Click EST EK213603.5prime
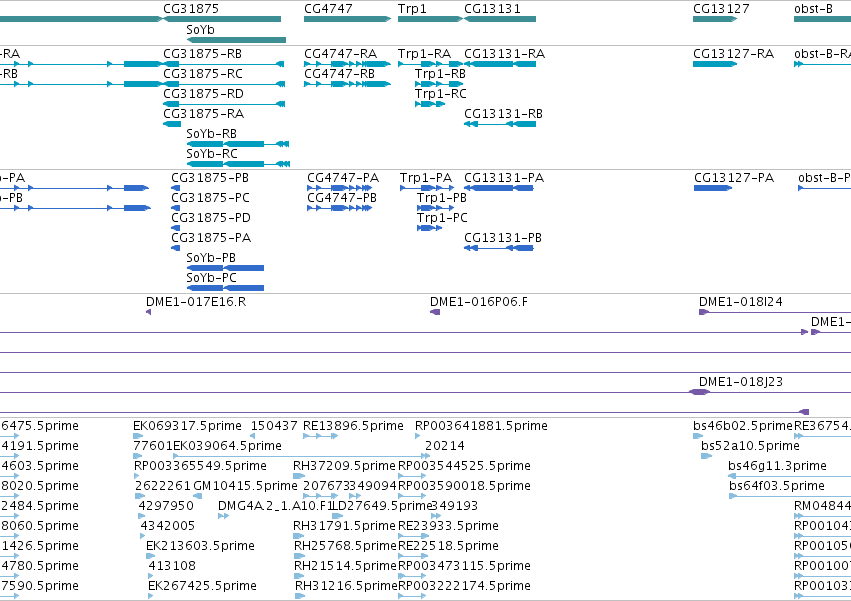 pos(149,556)
